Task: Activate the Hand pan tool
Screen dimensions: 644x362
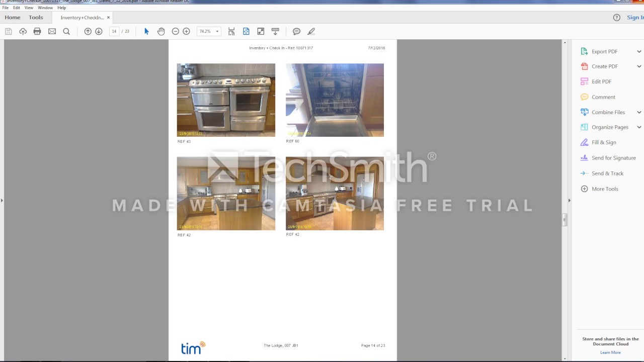Action: coord(161,31)
